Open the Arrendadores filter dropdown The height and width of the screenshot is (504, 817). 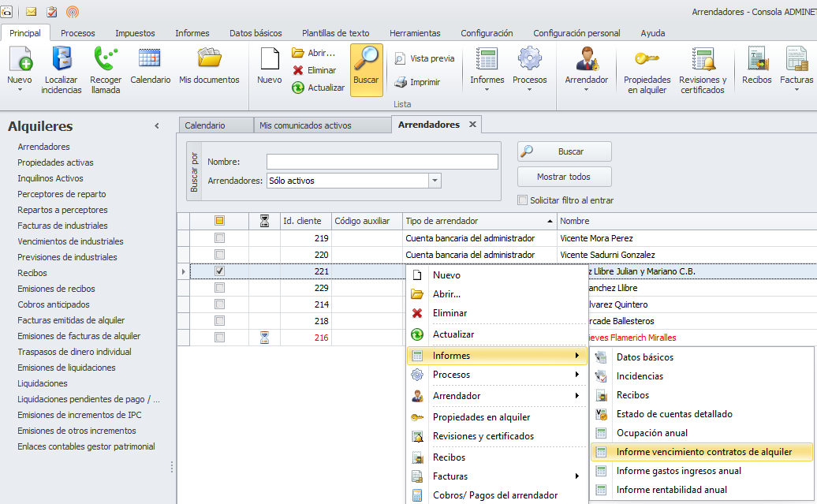coord(435,181)
